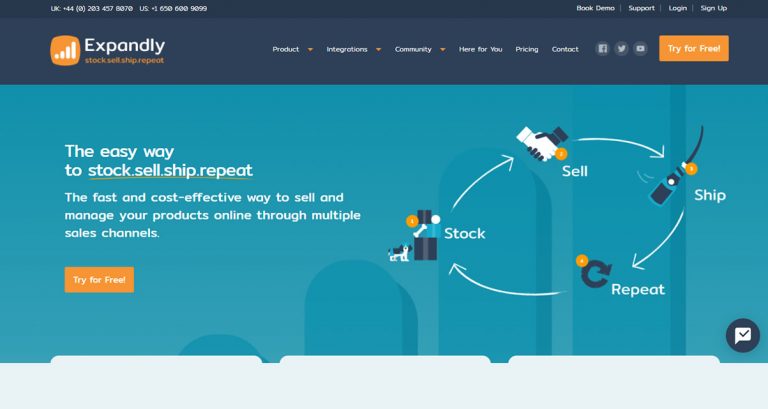Click the Stock box icon

click(426, 236)
